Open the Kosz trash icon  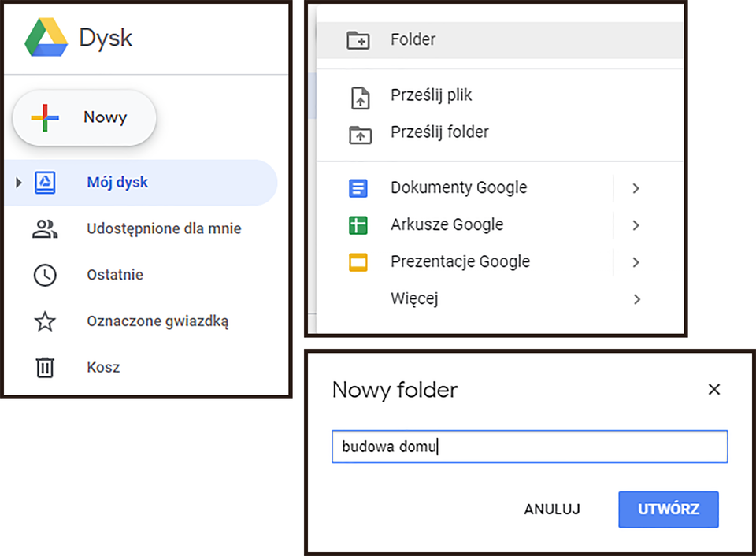[x=45, y=367]
